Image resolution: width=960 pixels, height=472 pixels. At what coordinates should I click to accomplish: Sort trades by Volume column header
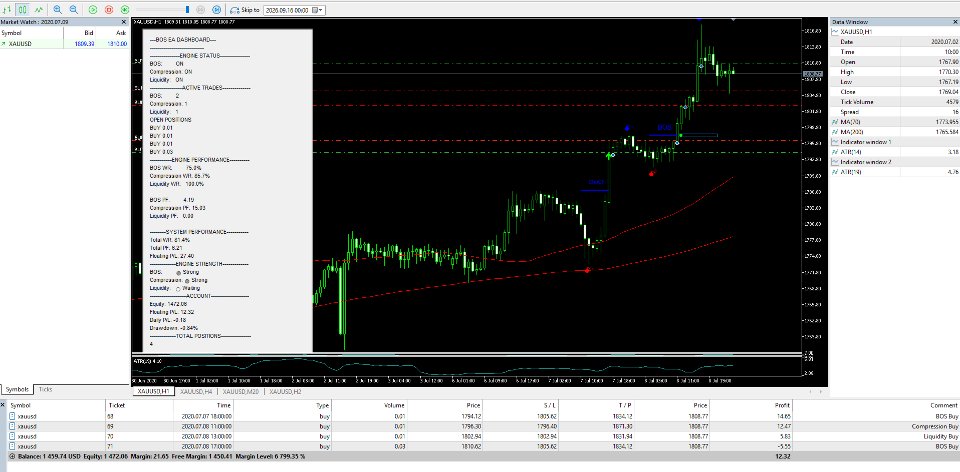pos(394,405)
